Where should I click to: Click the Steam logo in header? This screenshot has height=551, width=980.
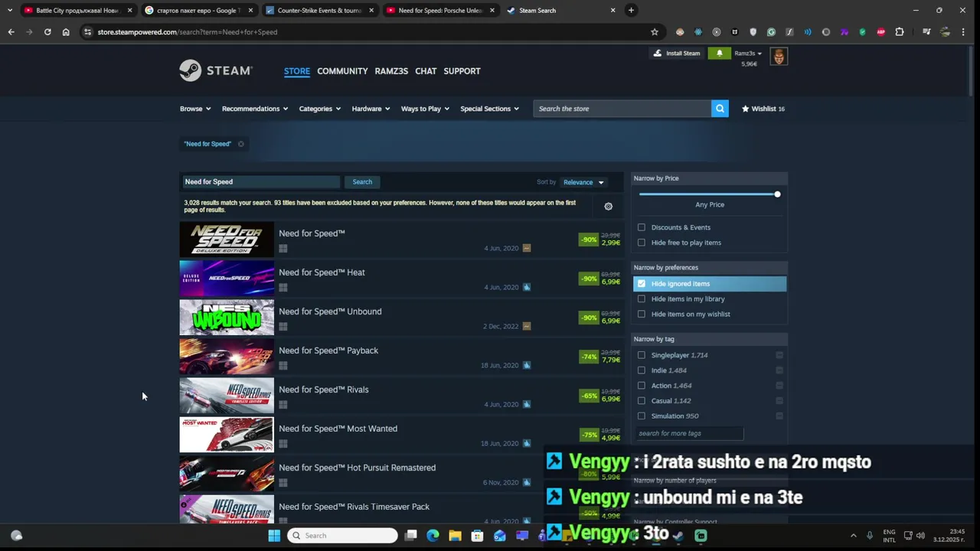pos(215,70)
